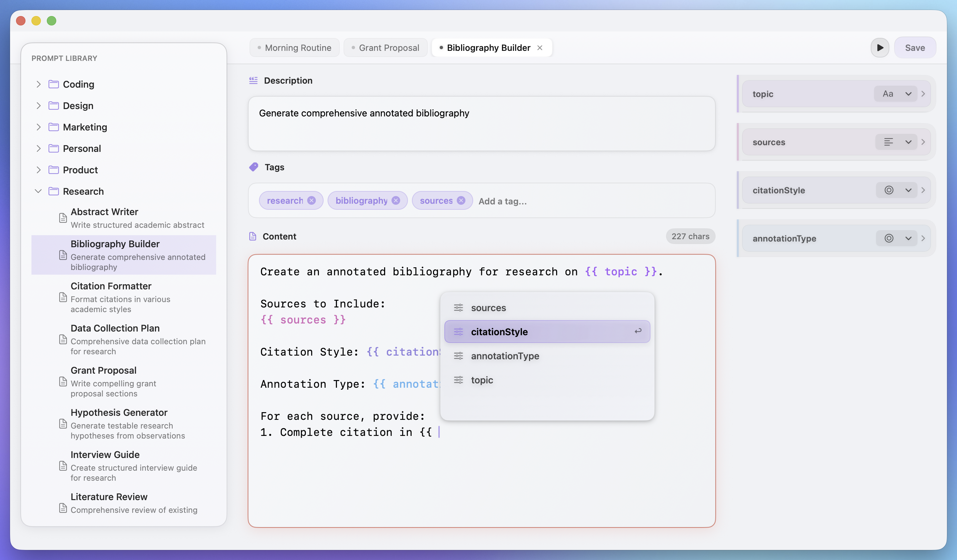
Task: Expand the Coding folder
Action: click(38, 84)
